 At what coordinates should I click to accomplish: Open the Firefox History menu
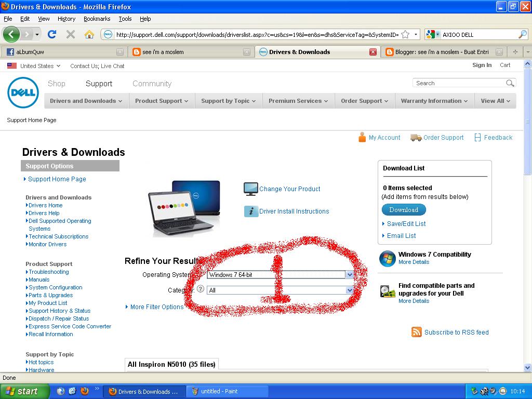(66, 19)
